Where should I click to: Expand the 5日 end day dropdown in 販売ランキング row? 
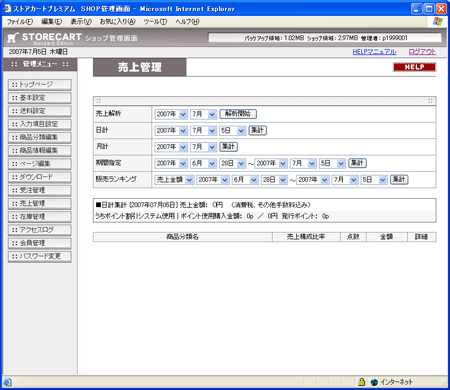click(x=374, y=179)
